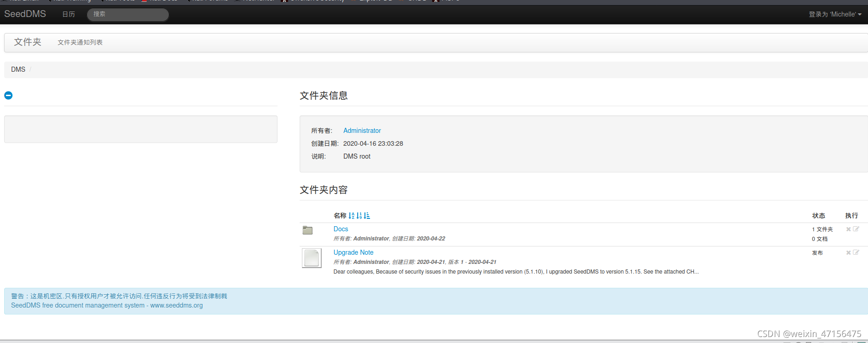Viewport: 868px width, 343px height.
Task: Open the 日历 calendar menu item
Action: pos(69,14)
